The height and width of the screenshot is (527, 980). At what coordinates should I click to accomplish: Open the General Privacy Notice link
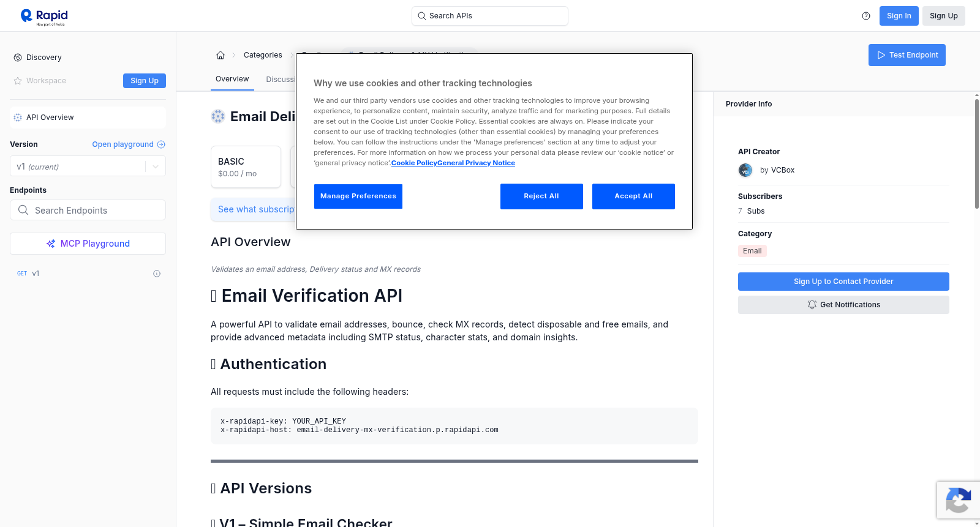[x=476, y=163]
